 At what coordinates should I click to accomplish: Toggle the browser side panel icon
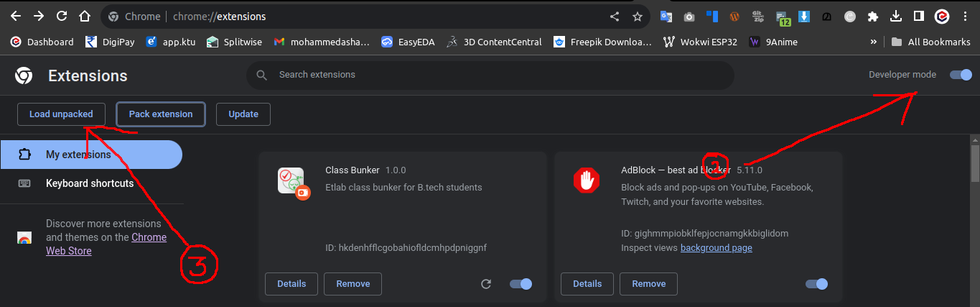pos(918,16)
